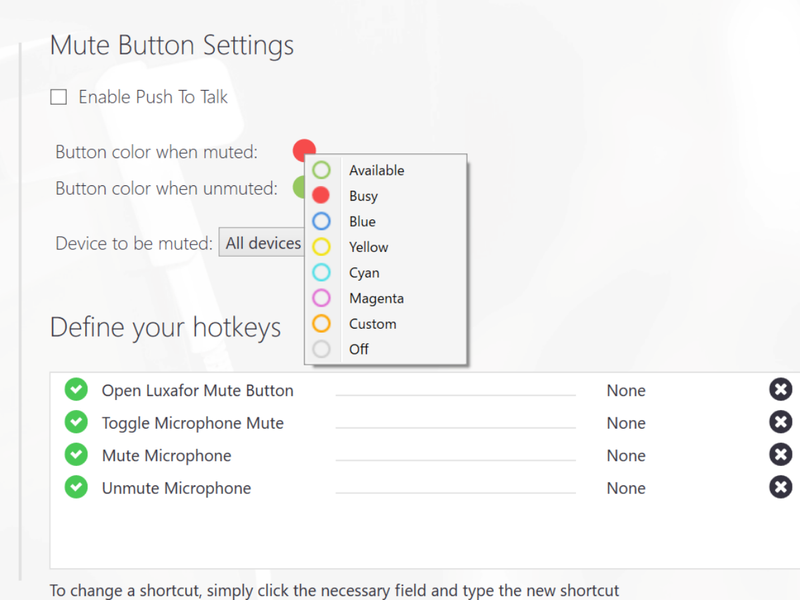Toggle green check for Mute Microphone
Screen dimensions: 800x600
pyautogui.click(x=76, y=455)
